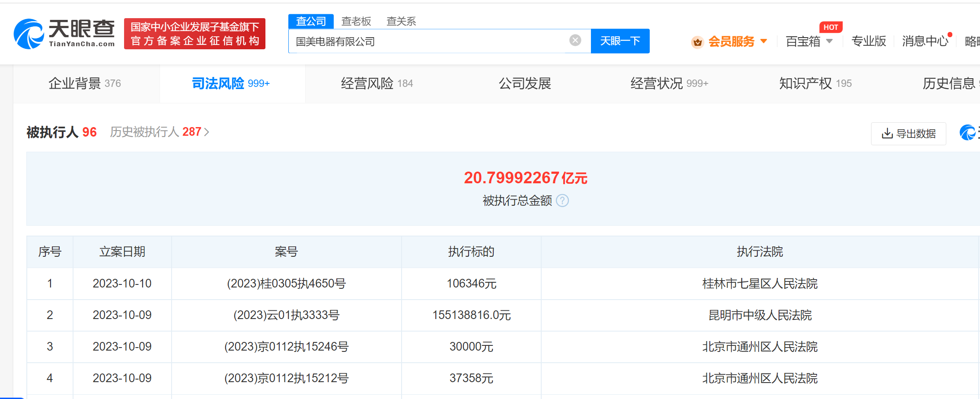Click the chevron after 历史被执行人 287
This screenshot has width=980, height=399.
coord(207,132)
